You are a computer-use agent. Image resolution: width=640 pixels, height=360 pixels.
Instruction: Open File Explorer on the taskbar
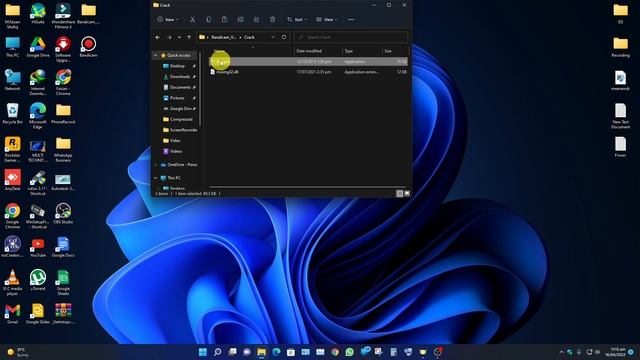262,352
